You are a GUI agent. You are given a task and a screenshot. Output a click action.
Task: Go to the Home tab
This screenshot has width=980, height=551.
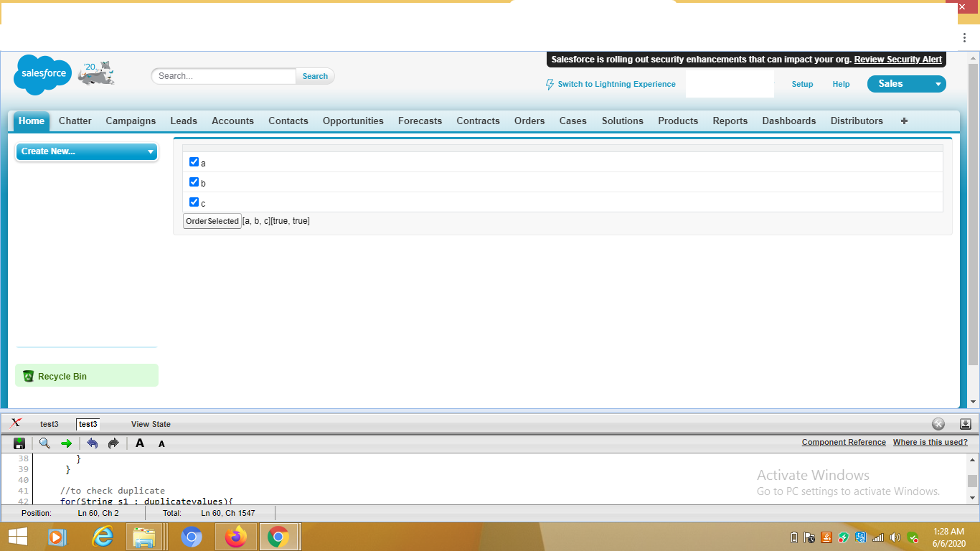tap(32, 121)
